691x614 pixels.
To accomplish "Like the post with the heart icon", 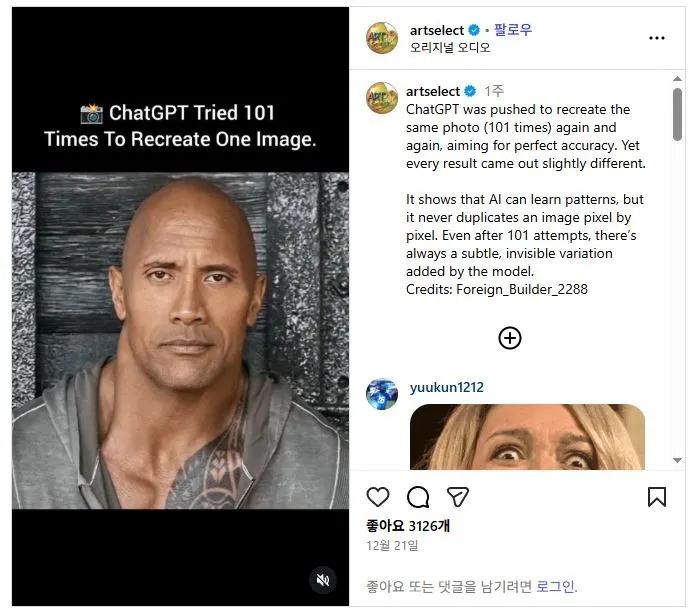I will (x=378, y=497).
